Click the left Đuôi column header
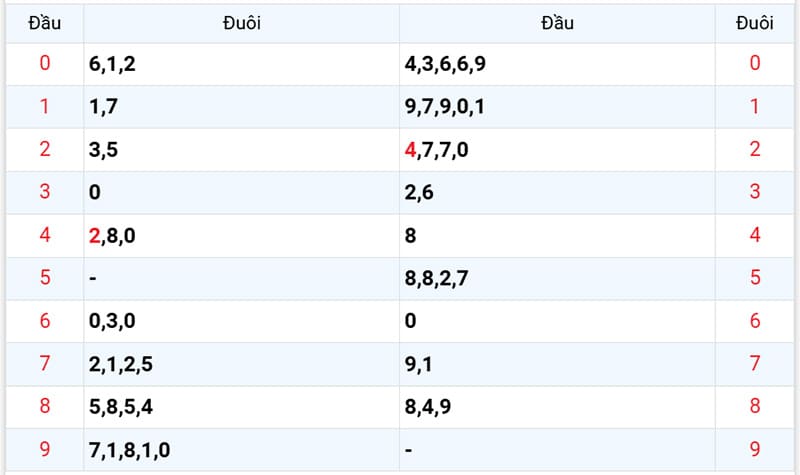Image resolution: width=800 pixels, height=475 pixels. click(242, 23)
